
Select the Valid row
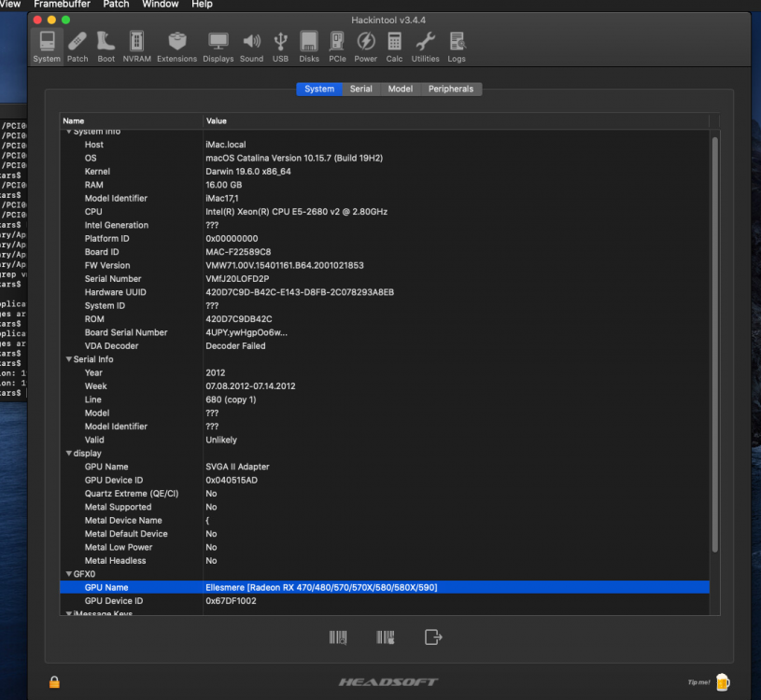click(x=385, y=440)
